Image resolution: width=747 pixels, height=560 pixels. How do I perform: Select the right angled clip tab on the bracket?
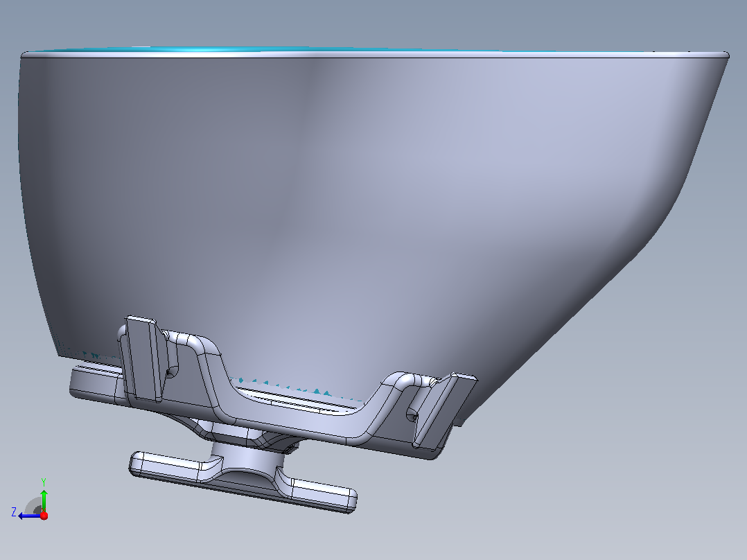coord(444,410)
